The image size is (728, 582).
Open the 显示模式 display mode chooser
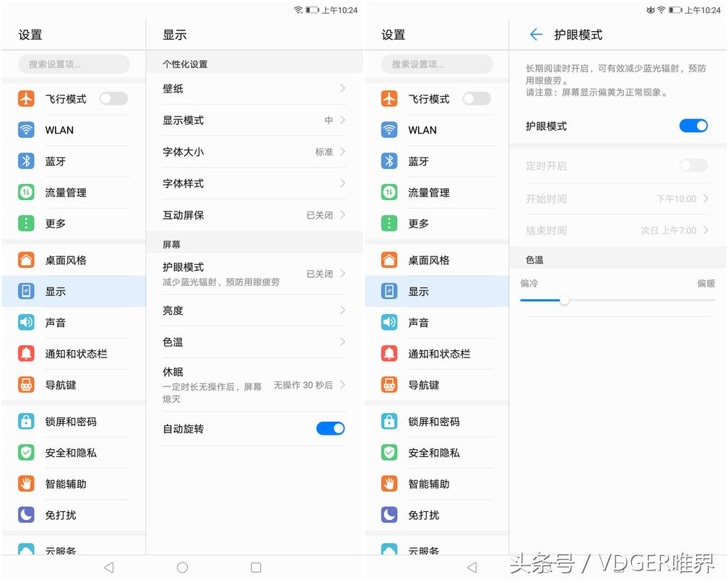254,121
